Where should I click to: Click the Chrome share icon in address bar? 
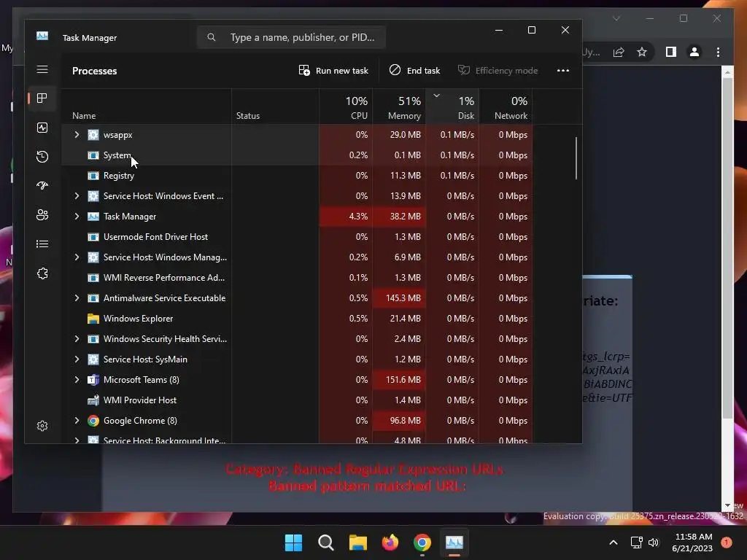(x=619, y=52)
